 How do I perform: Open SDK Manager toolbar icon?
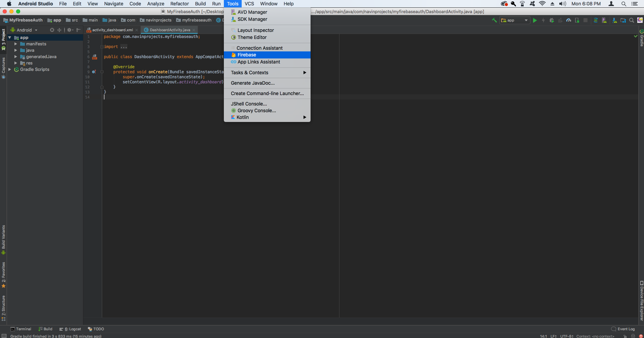(x=615, y=20)
